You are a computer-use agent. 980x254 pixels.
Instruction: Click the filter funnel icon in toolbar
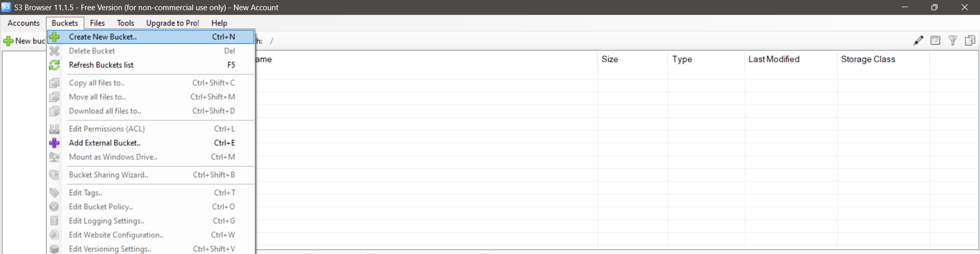pos(952,41)
